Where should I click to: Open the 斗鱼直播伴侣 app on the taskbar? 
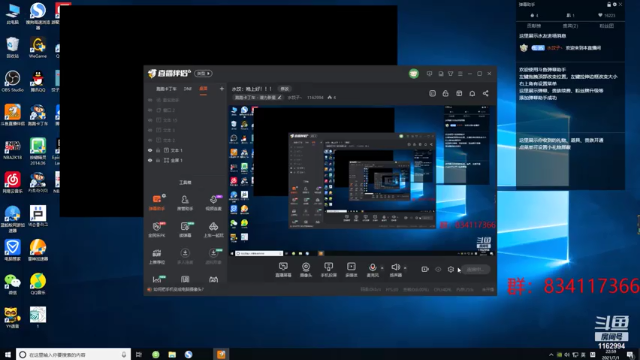click(x=221, y=354)
